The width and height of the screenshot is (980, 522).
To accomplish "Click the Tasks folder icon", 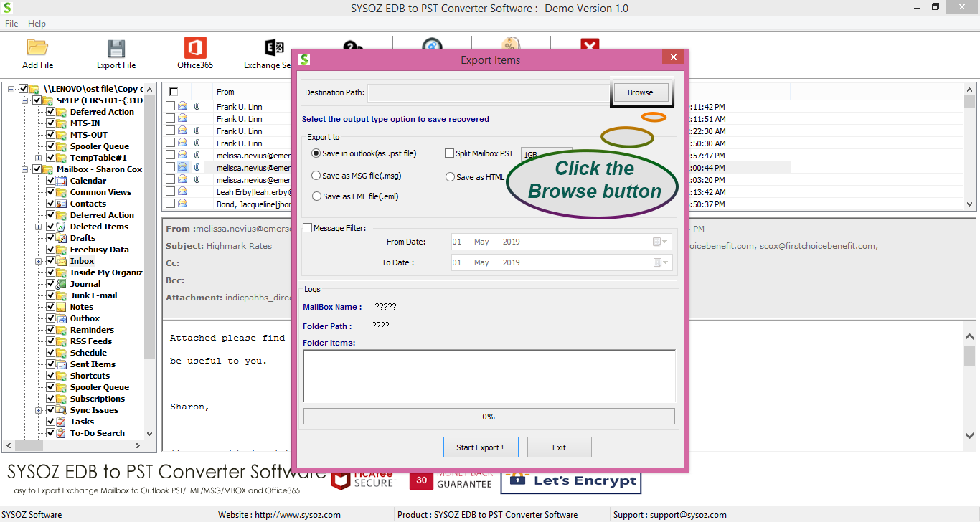I will [62, 422].
